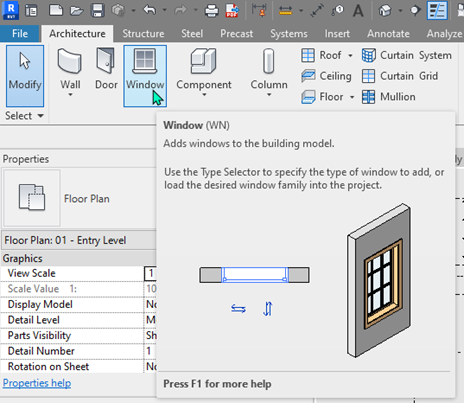Select the Door tool

[106, 69]
